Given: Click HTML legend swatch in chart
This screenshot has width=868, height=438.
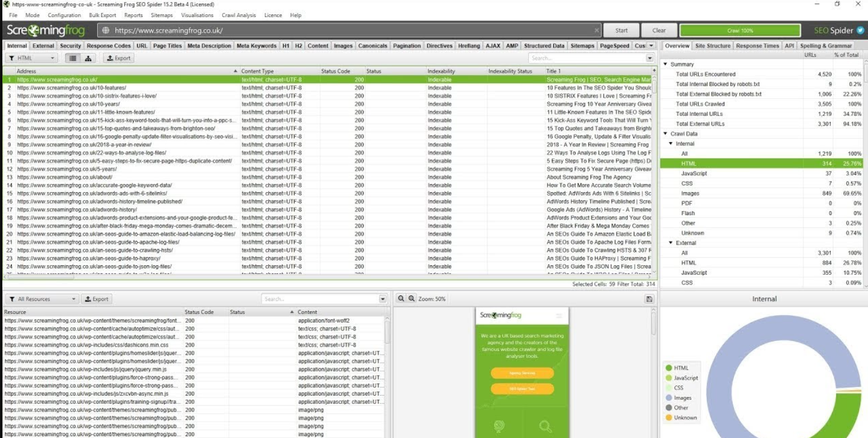Looking at the screenshot, I should pyautogui.click(x=669, y=368).
